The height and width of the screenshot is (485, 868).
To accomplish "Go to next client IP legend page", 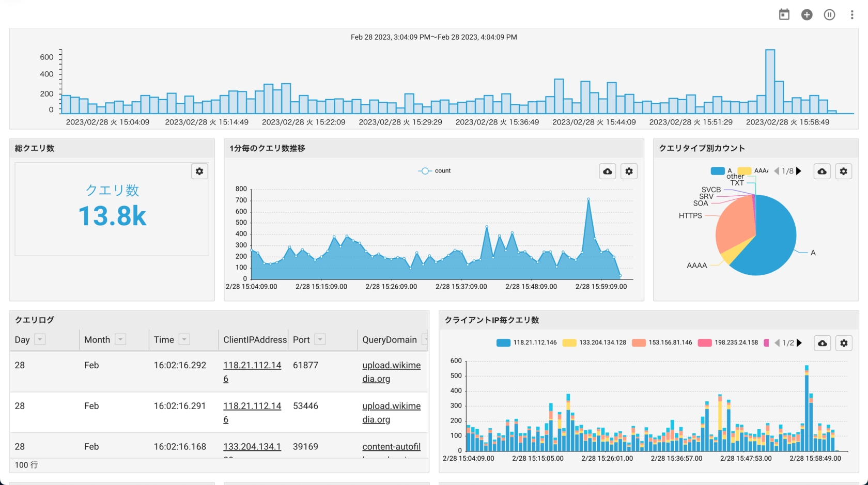I will click(799, 343).
